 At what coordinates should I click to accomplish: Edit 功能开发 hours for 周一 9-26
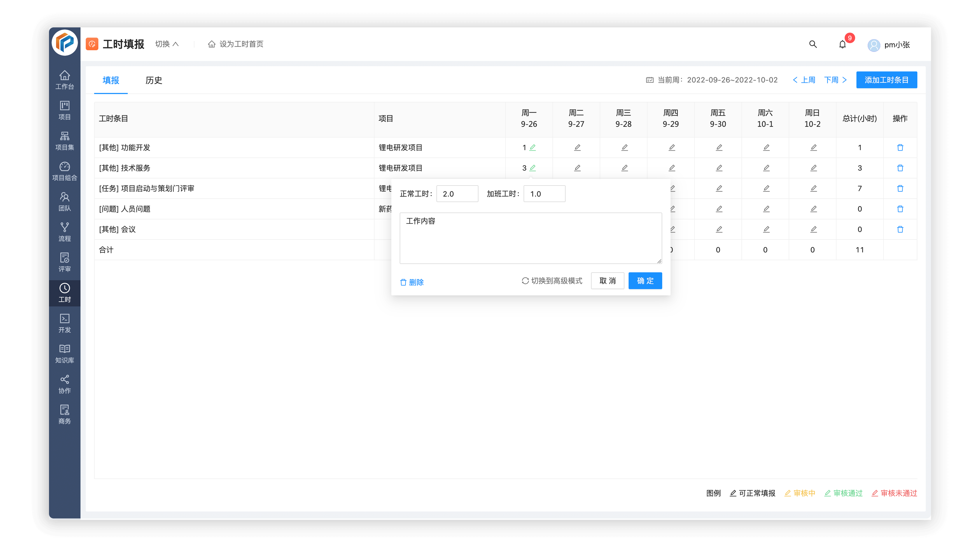coord(533,147)
